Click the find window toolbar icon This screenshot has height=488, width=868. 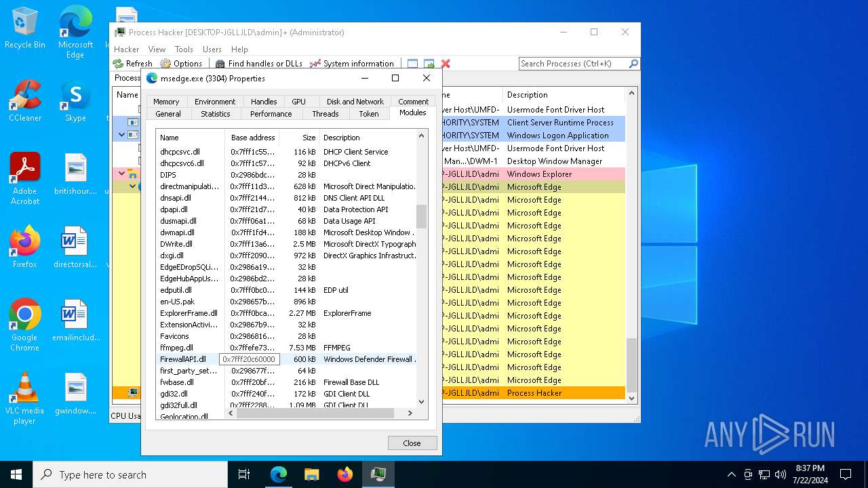click(x=412, y=64)
